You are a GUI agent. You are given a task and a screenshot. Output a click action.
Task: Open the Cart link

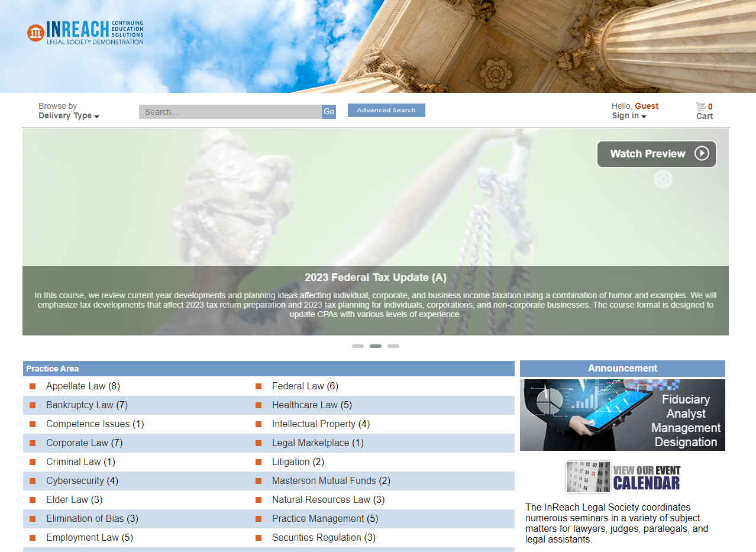[705, 116]
